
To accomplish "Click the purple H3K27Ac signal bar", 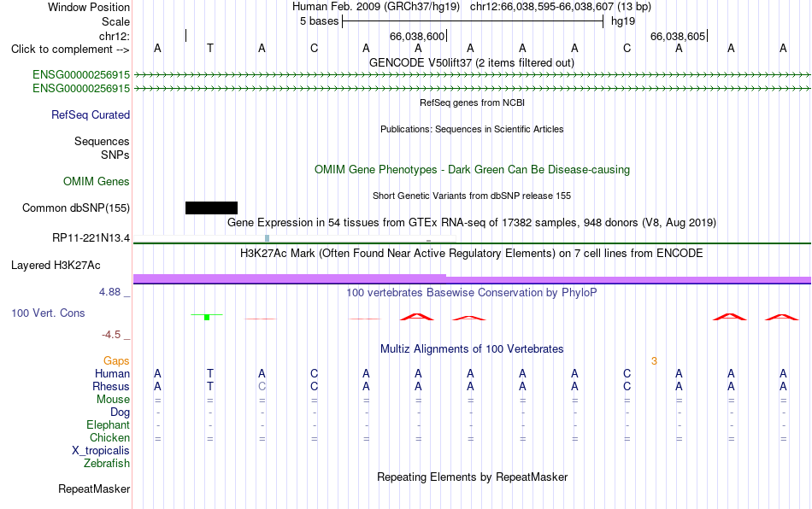I will tap(472, 280).
